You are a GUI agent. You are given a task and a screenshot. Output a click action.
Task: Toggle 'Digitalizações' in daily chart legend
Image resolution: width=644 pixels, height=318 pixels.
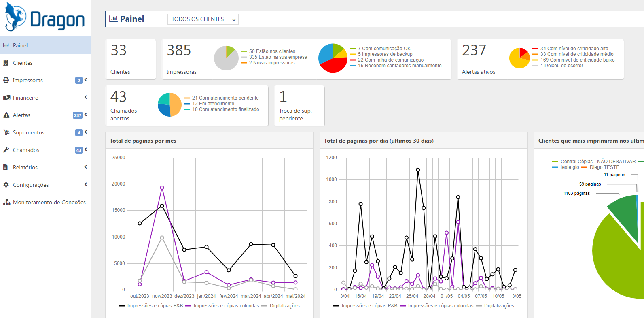point(495,306)
